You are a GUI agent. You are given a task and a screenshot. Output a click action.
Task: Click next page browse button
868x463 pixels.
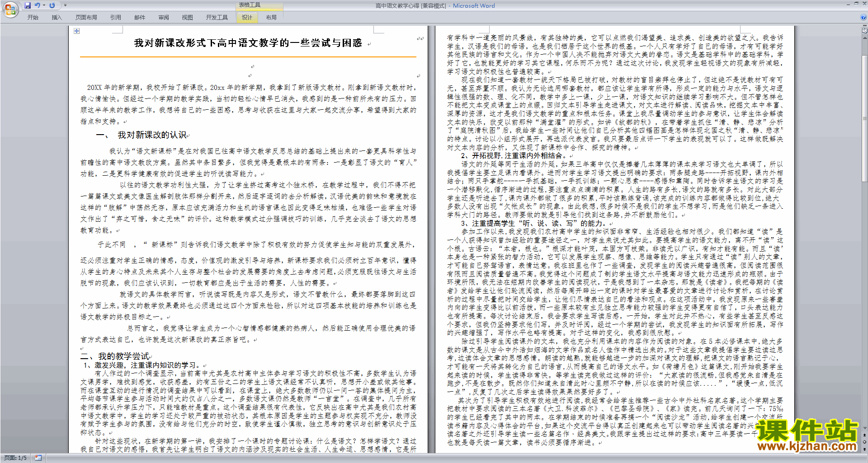coord(865,449)
